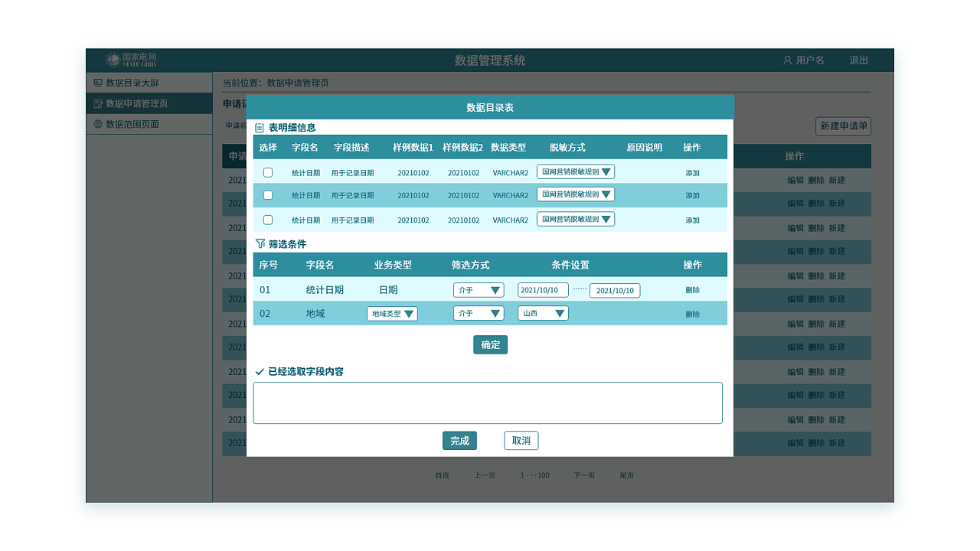Jump to 尾页 in pagination
Viewport: 980px width, 551px height.
coord(626,475)
